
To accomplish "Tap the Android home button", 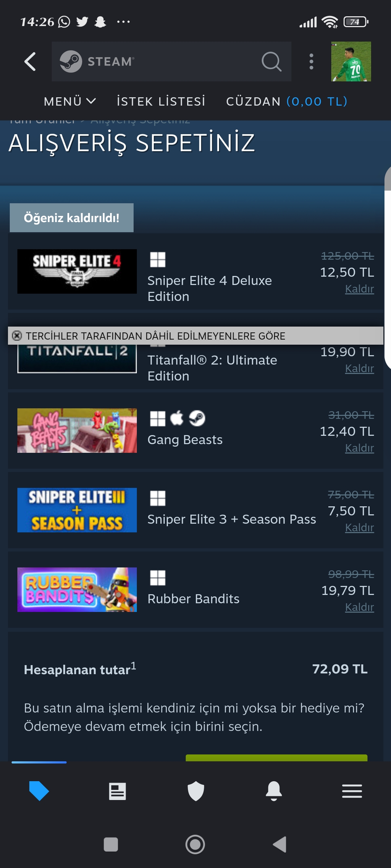I will click(x=195, y=844).
